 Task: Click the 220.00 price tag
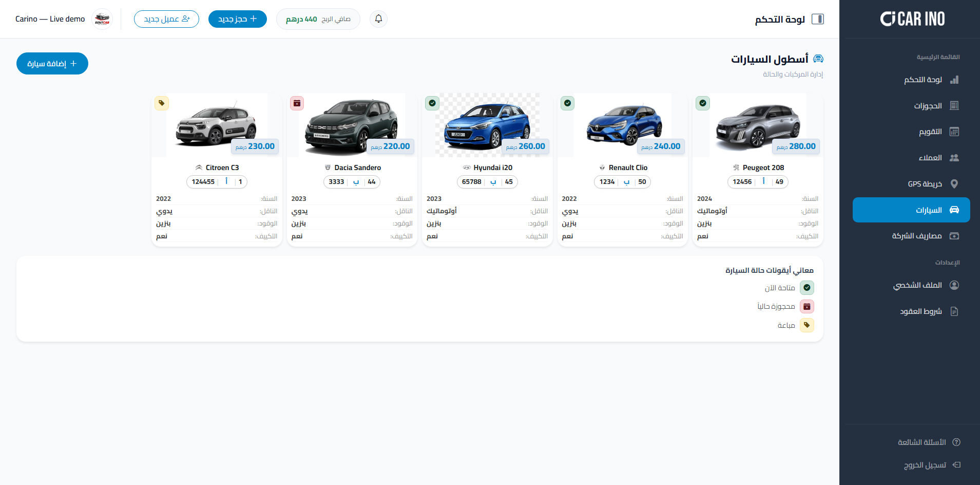(x=390, y=146)
